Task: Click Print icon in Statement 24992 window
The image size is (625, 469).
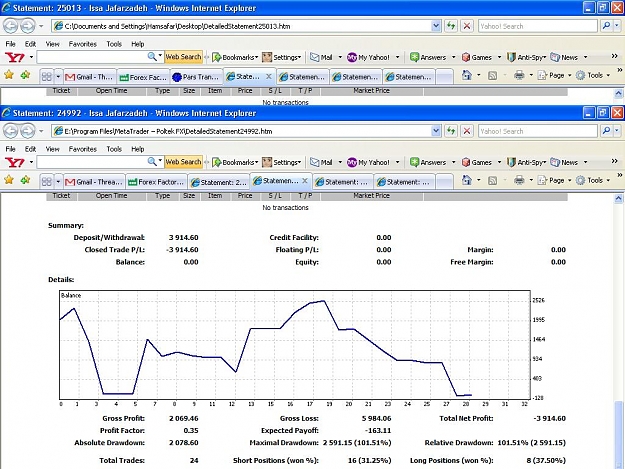Action: 519,181
